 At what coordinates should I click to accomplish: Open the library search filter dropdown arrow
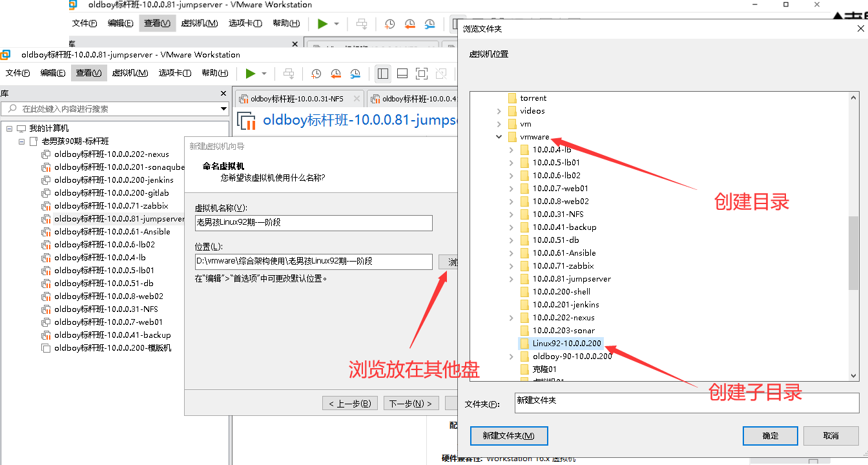coord(223,108)
